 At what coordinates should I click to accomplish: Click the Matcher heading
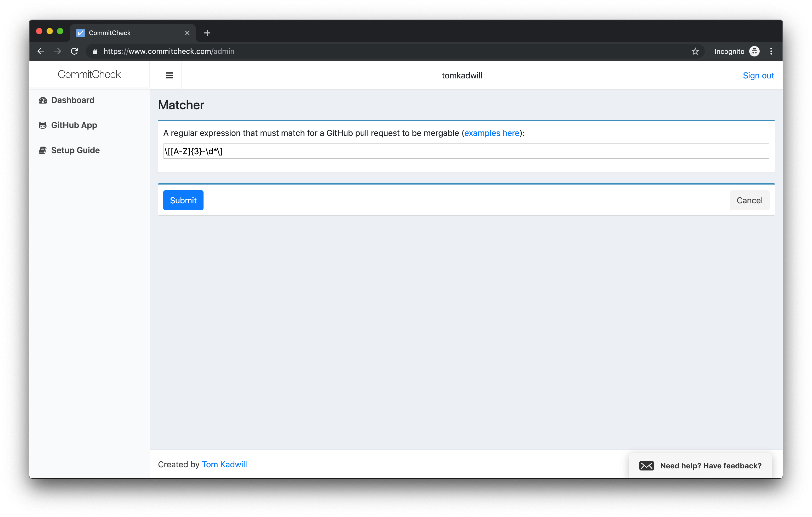pyautogui.click(x=181, y=105)
